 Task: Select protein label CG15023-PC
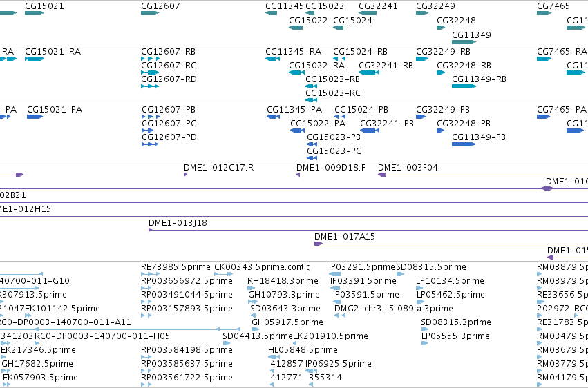point(334,151)
